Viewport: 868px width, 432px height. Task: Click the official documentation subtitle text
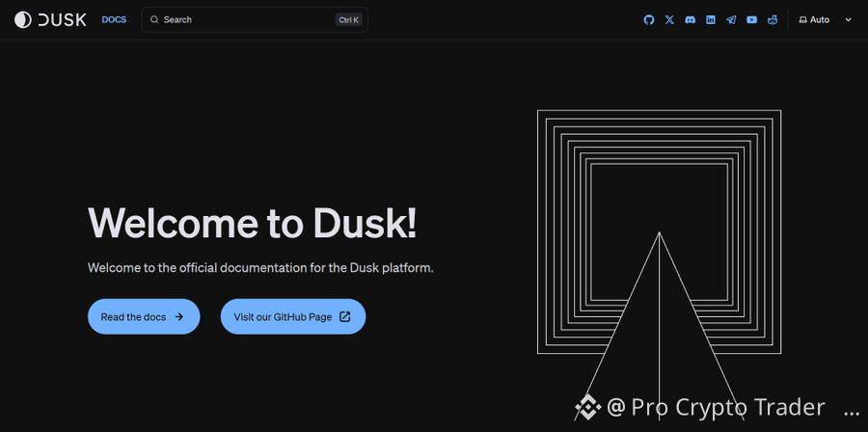click(260, 268)
